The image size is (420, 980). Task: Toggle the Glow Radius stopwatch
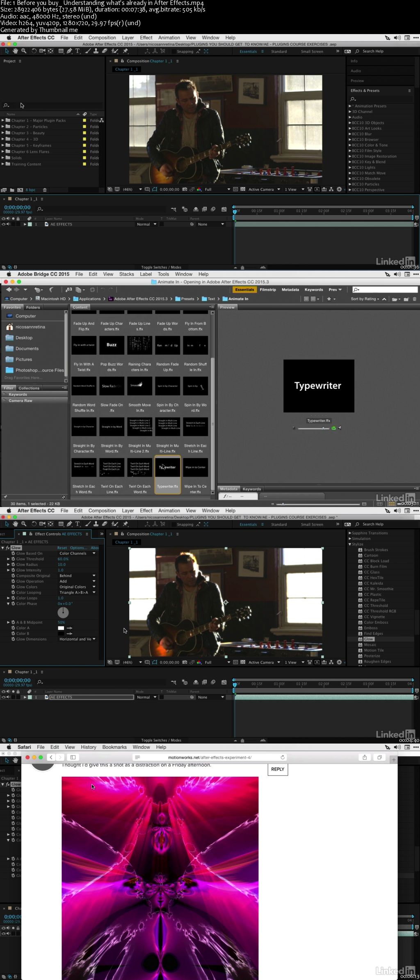tap(13, 565)
